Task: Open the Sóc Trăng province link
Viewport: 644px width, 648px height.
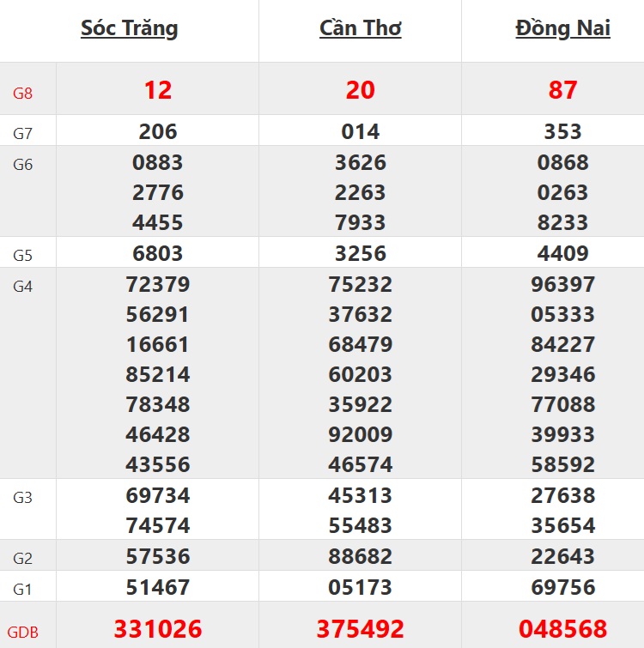Action: click(130, 28)
